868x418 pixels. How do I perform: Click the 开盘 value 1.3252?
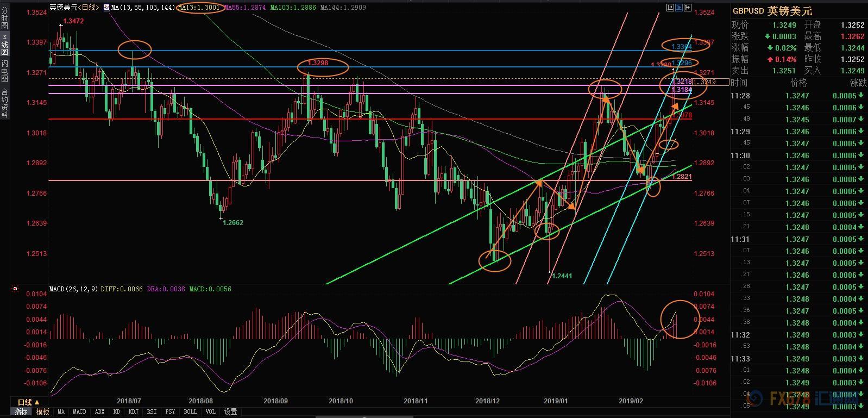point(852,25)
